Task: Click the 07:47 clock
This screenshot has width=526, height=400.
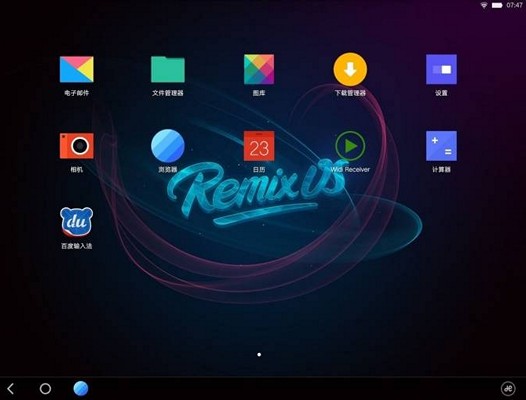Action: point(514,5)
